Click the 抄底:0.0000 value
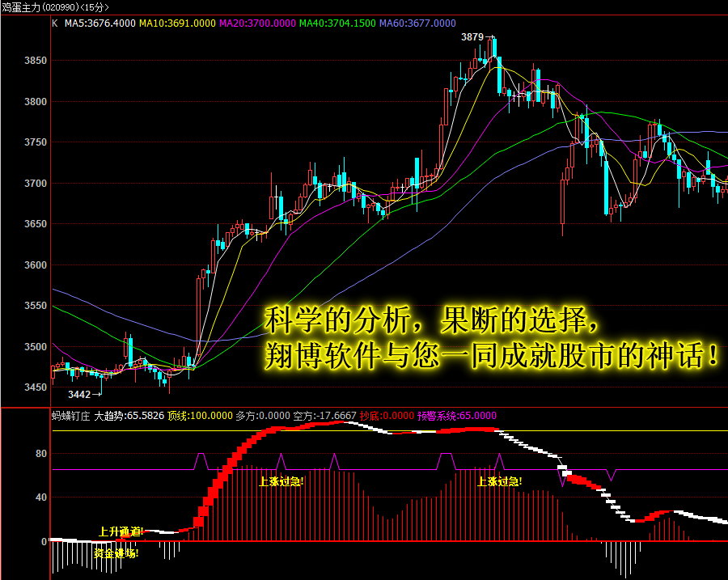The image size is (728, 580). coord(387,416)
